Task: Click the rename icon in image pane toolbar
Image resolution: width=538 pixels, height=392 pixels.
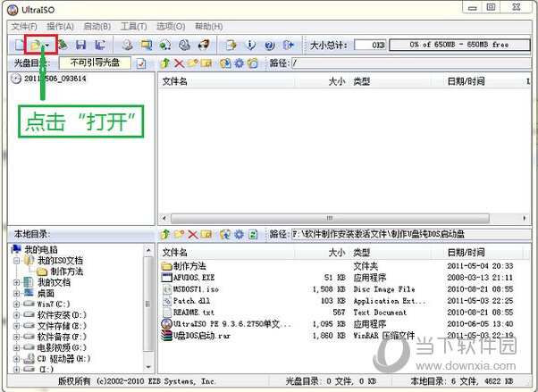Action: (206, 63)
